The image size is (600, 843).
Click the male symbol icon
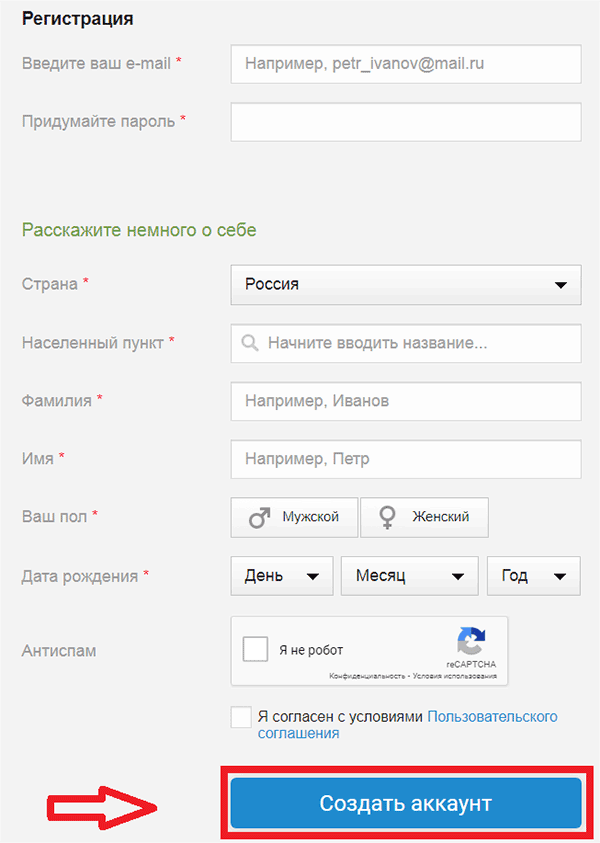(x=259, y=518)
